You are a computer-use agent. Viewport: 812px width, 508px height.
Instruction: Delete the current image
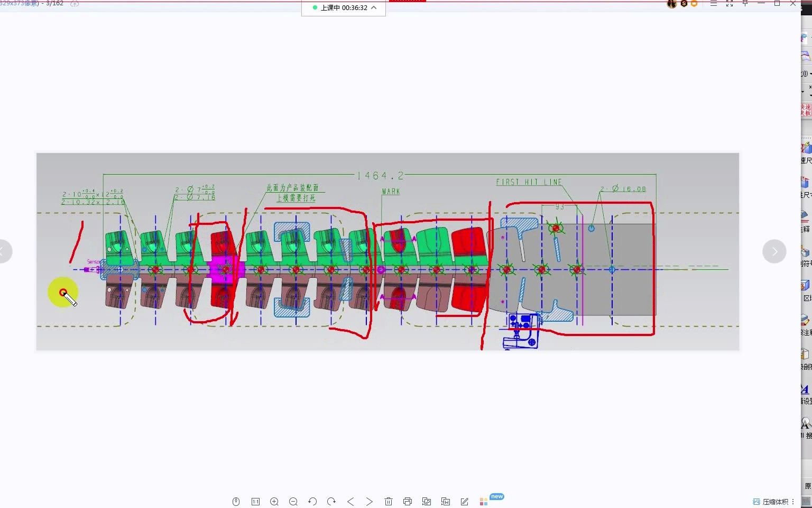[x=389, y=501]
